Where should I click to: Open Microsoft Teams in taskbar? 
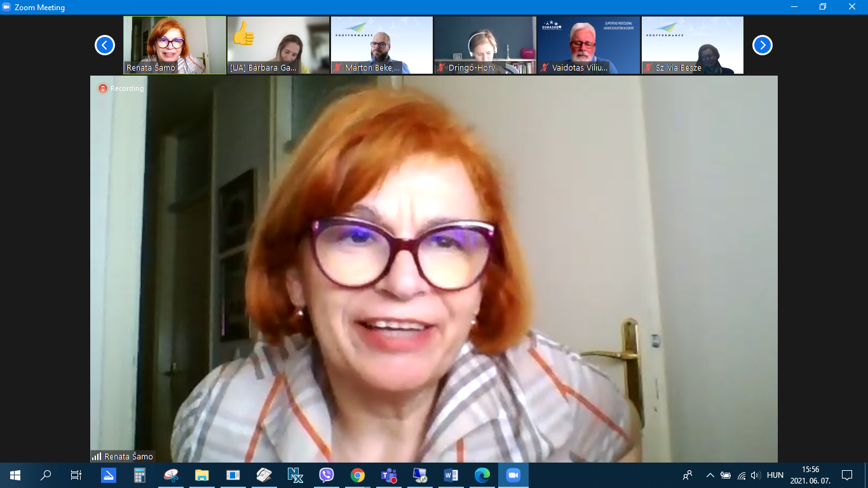click(x=388, y=475)
